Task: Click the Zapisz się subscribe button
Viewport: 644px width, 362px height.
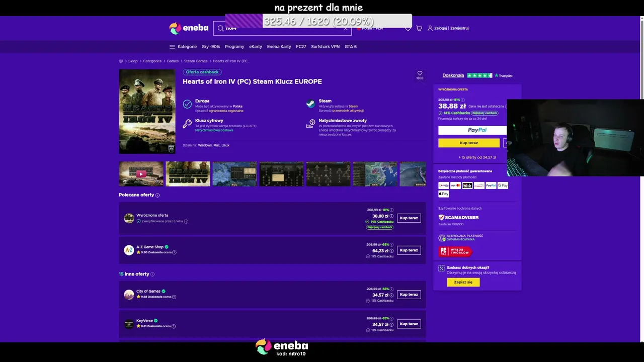Action: (x=463, y=283)
